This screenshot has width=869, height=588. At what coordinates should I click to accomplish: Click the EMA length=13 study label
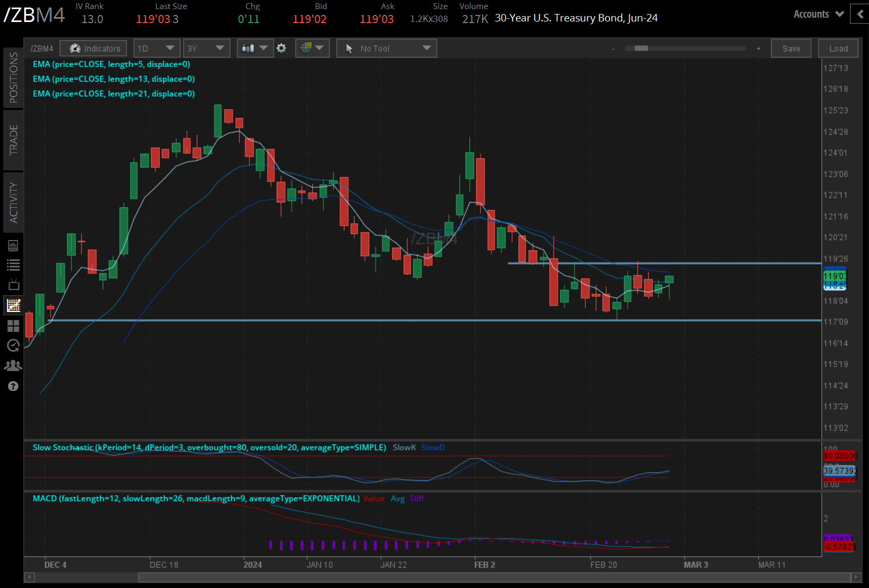[113, 79]
